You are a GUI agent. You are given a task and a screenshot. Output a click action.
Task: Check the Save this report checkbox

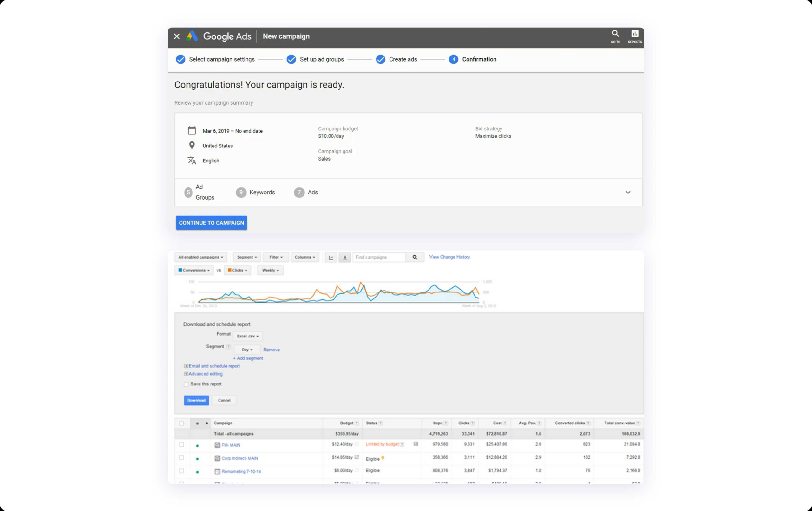186,384
